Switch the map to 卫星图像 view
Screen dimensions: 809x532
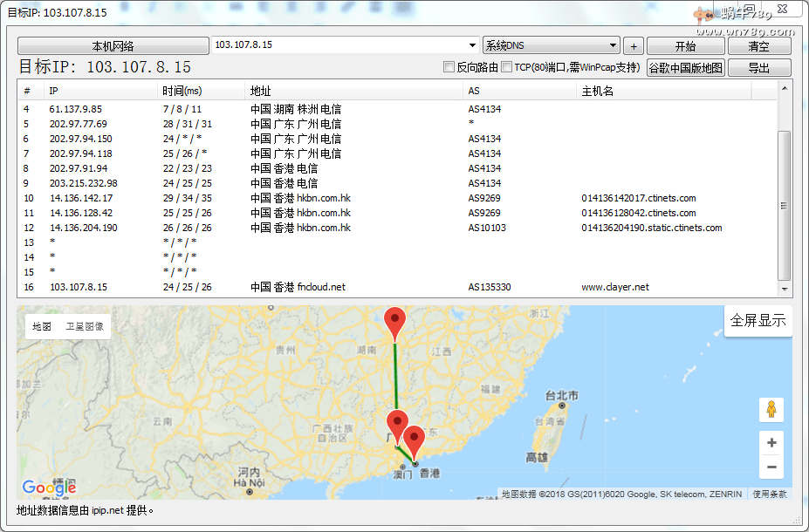pyautogui.click(x=84, y=326)
